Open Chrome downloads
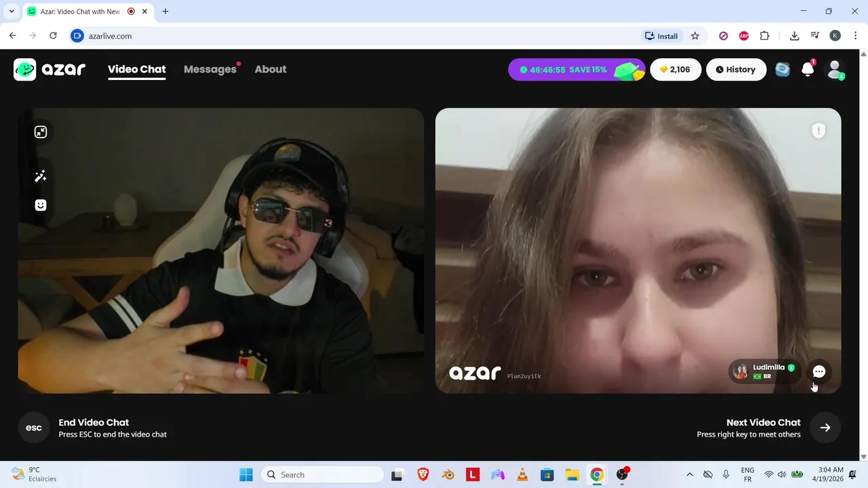The image size is (868, 488). [795, 36]
